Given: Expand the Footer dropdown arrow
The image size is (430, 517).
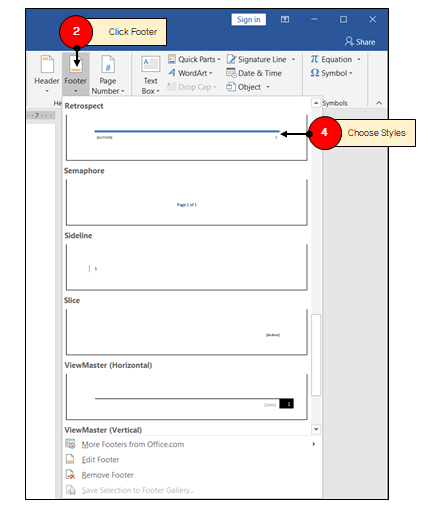Looking at the screenshot, I should click(76, 91).
